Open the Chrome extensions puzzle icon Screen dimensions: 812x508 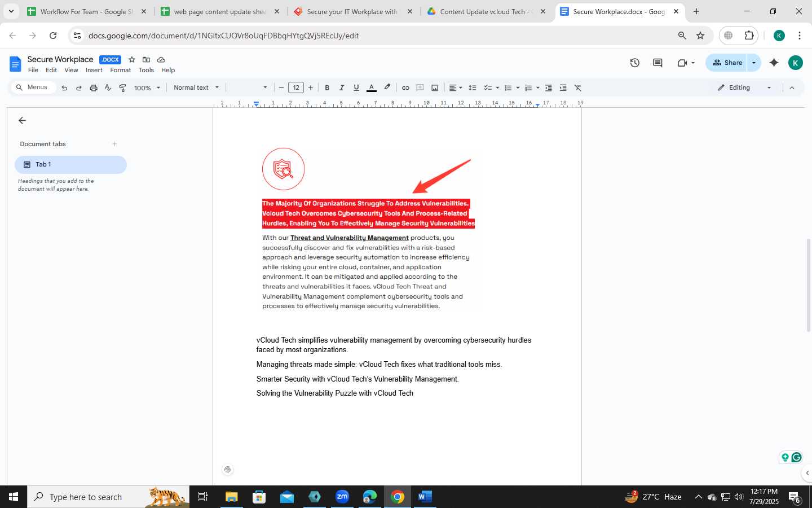tap(749, 36)
